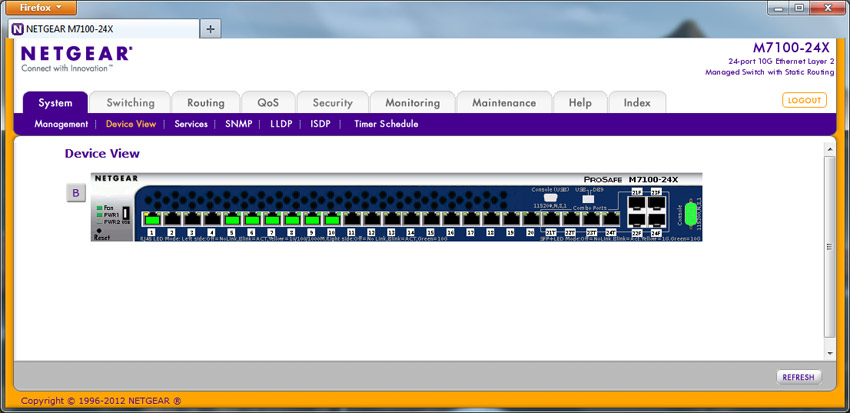
Task: Select combo copper port 24T
Action: tap(611, 219)
